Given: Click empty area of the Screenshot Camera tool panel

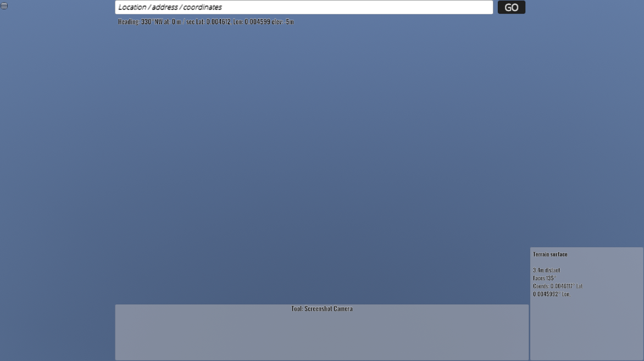Looking at the screenshot, I should pos(322,338).
